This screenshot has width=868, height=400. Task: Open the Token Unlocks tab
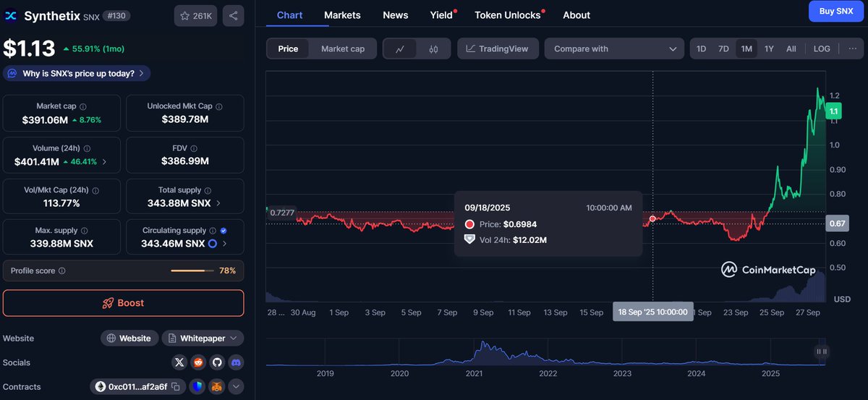click(x=507, y=14)
